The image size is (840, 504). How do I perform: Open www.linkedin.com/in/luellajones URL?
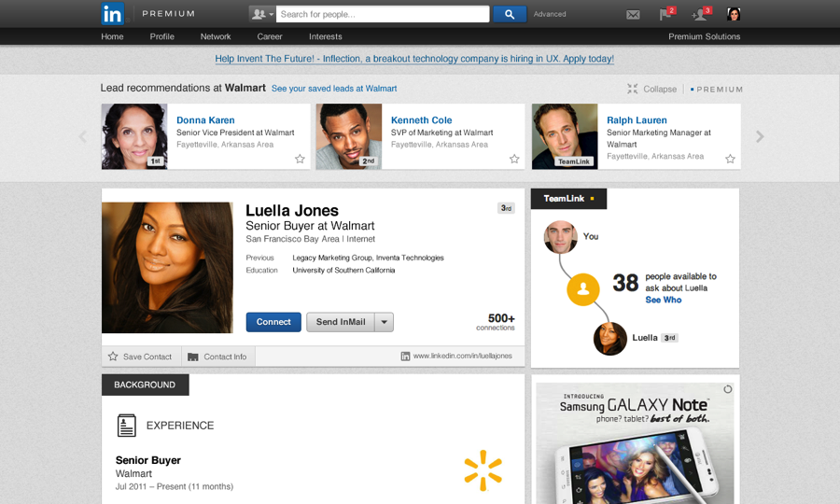tap(457, 356)
